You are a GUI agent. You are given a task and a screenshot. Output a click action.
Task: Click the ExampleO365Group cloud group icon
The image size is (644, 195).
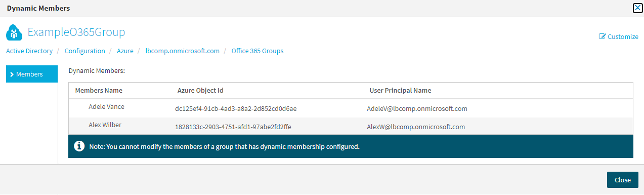click(x=14, y=33)
